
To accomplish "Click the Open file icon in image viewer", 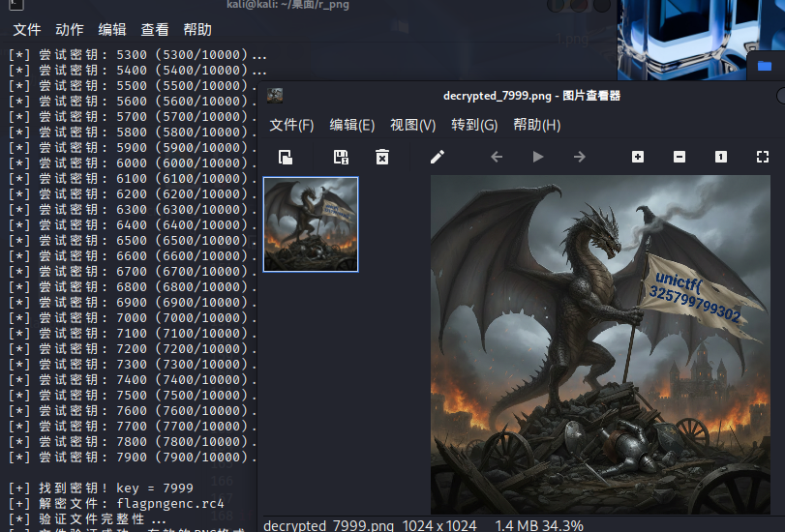I will coord(286,157).
